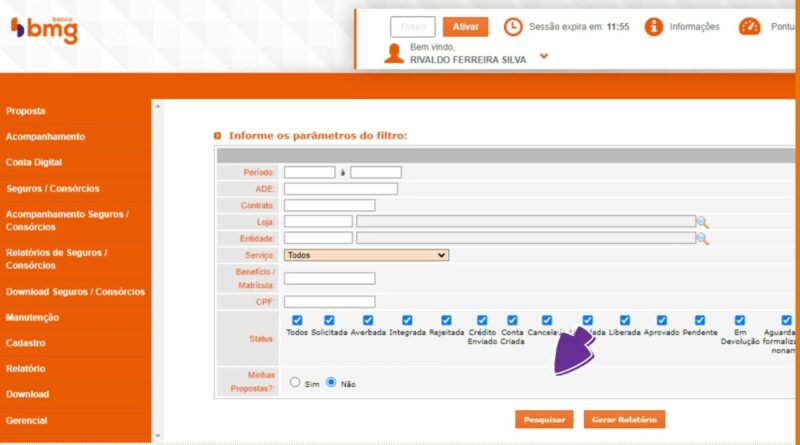Click the Pontuação gauge icon
Image resolution: width=800 pixels, height=445 pixels.
tap(750, 27)
